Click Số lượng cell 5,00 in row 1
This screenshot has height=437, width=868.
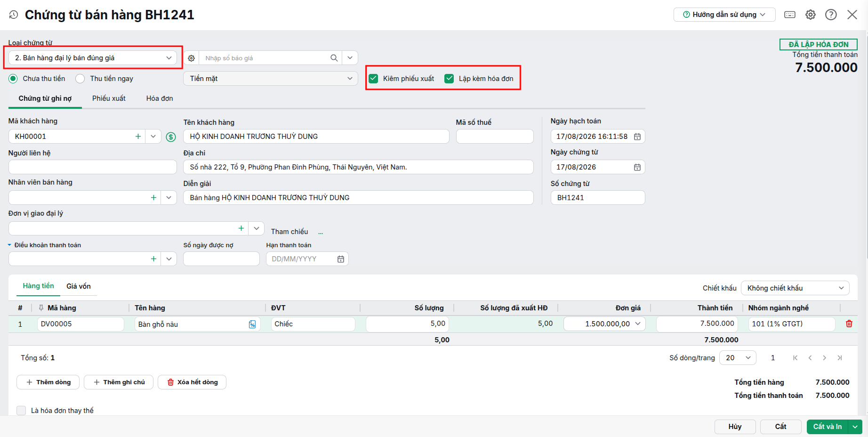[x=408, y=324]
